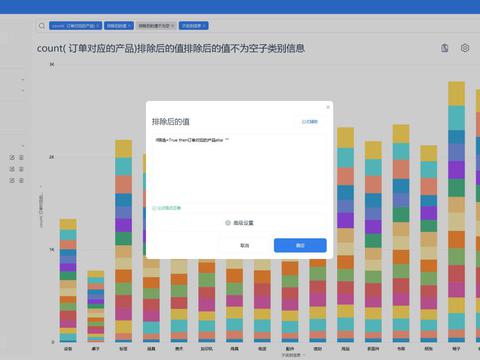Open the chart settings gear icon
Screen dimensions: 480x360
click(x=465, y=48)
